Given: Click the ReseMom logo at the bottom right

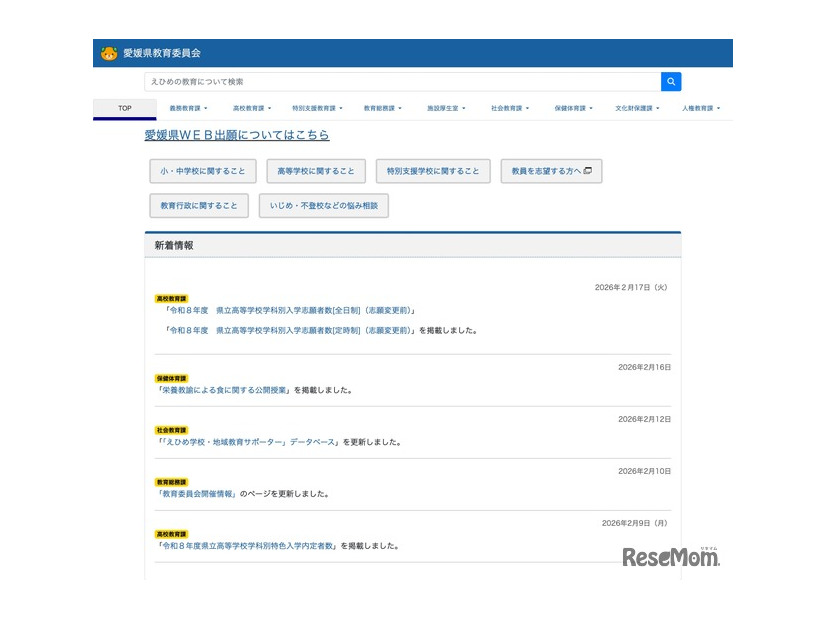Looking at the screenshot, I should 672,557.
